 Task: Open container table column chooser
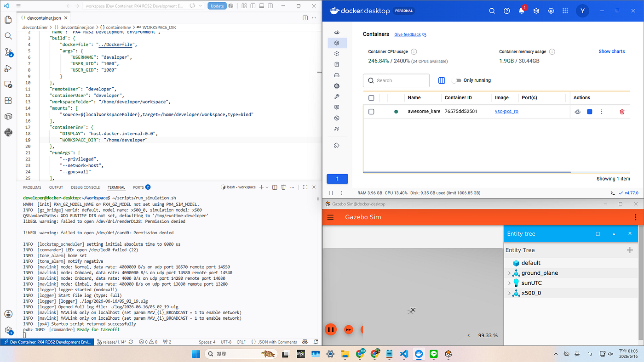pyautogui.click(x=442, y=80)
